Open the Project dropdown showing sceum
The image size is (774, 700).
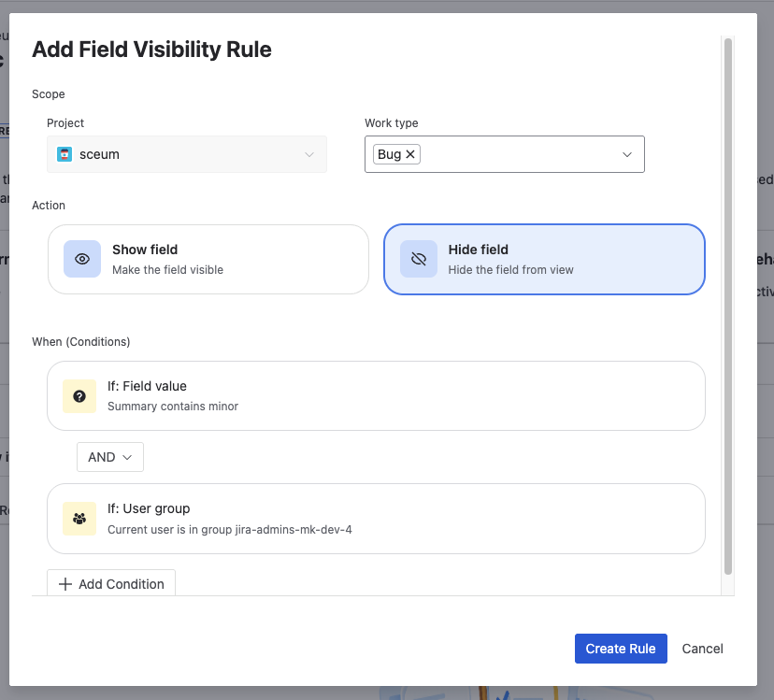(187, 154)
